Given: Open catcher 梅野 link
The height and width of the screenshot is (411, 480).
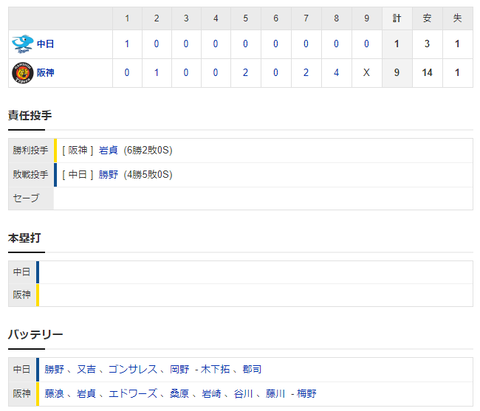Looking at the screenshot, I should [307, 393].
